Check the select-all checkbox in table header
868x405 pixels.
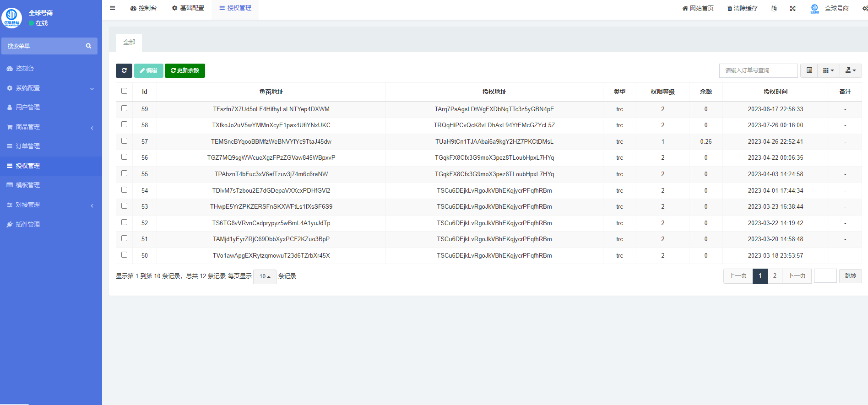point(124,91)
